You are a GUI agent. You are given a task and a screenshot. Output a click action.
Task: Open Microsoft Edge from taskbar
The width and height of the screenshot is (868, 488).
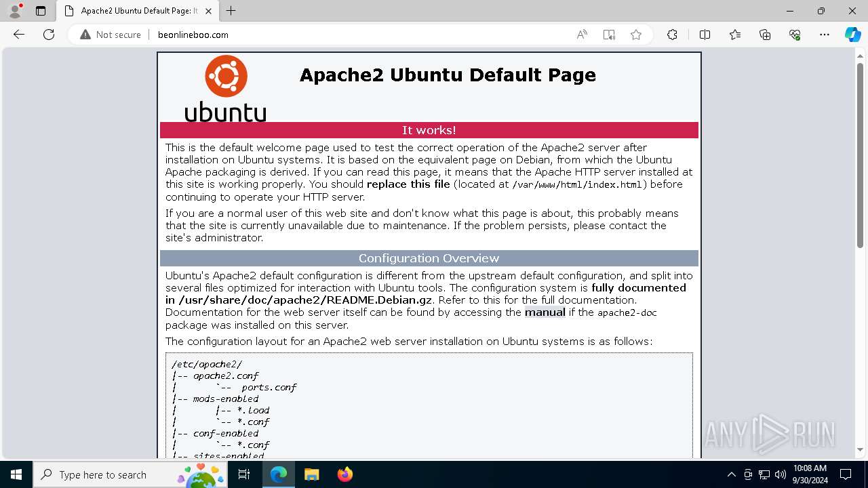[279, 474]
